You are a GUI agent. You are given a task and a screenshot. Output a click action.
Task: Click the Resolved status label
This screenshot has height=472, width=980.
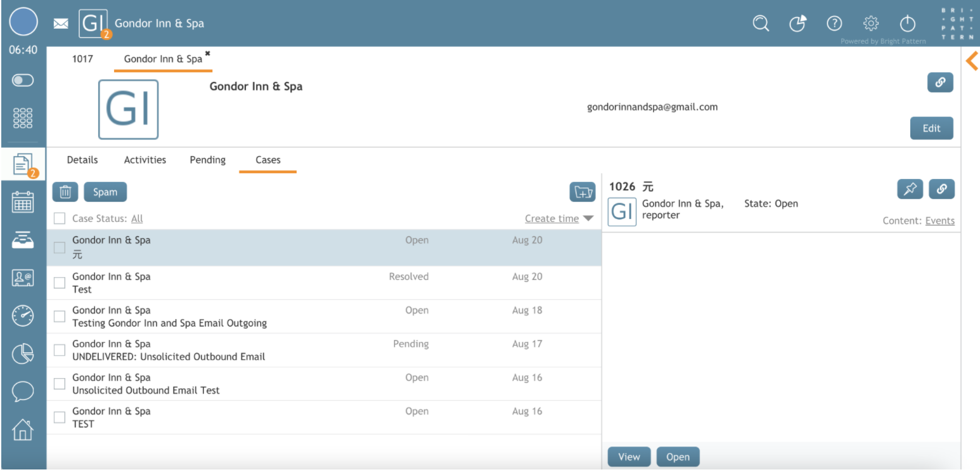click(409, 277)
